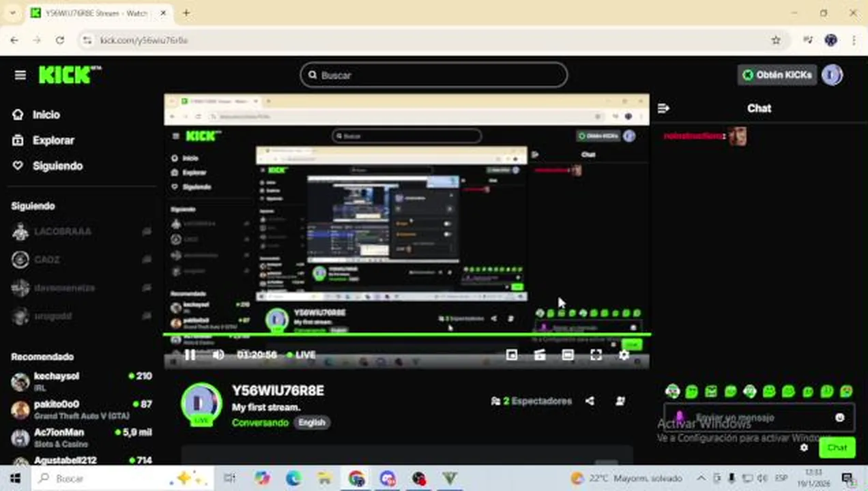
Task: Enter fullscreen video mode
Action: [596, 355]
